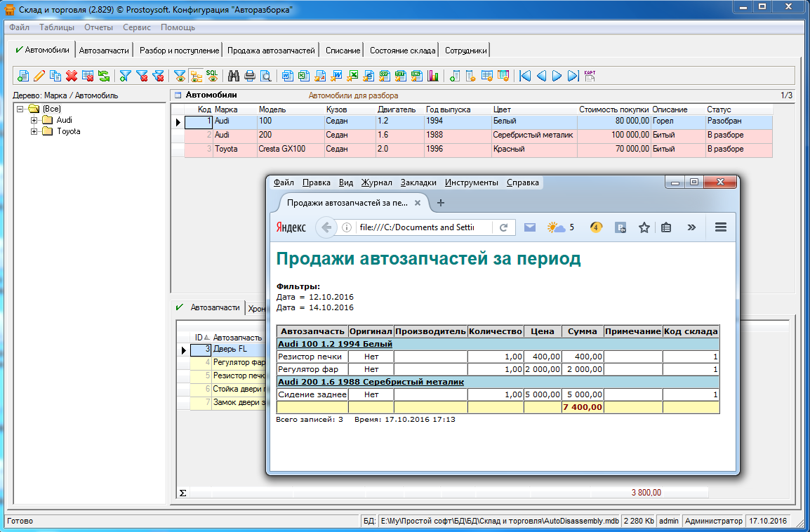Click the SQL query filter icon
Screen dimensions: 810x532
(x=211, y=76)
